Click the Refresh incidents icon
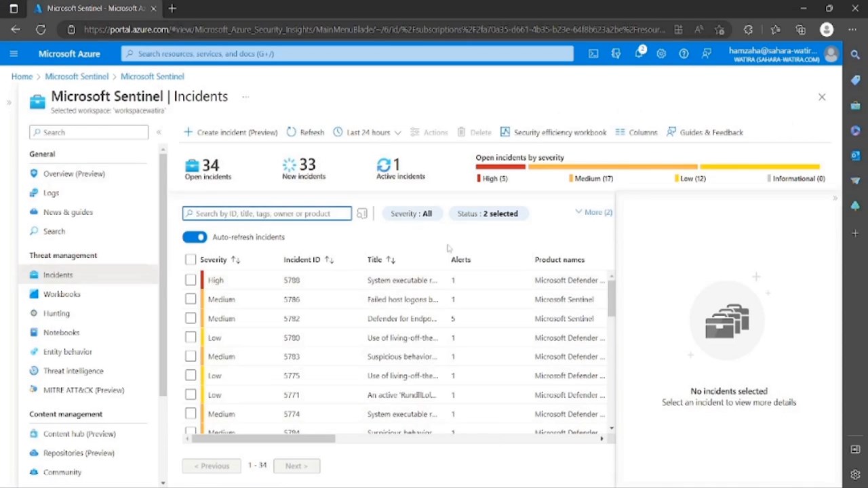This screenshot has width=868, height=488. pyautogui.click(x=292, y=132)
